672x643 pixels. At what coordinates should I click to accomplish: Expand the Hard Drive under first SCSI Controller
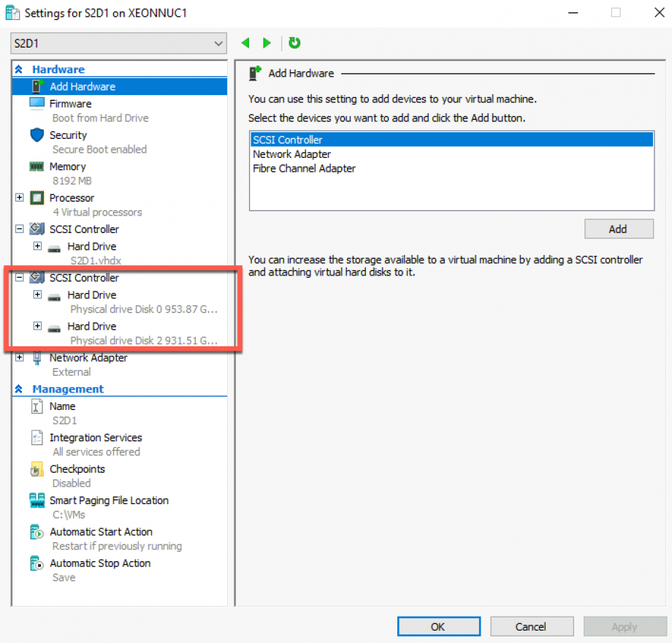coord(37,246)
